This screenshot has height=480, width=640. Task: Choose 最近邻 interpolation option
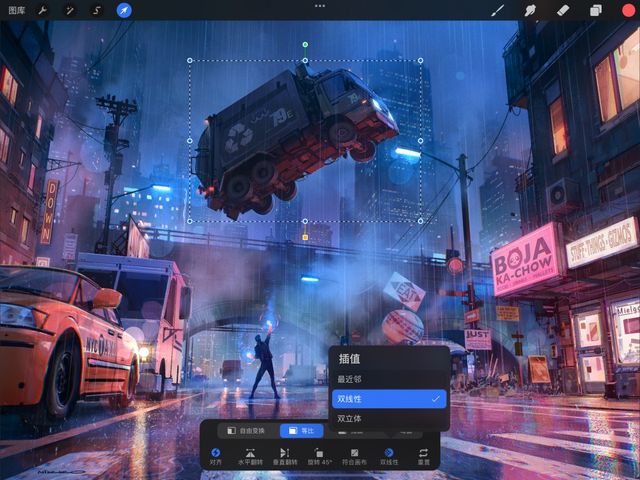pos(389,379)
